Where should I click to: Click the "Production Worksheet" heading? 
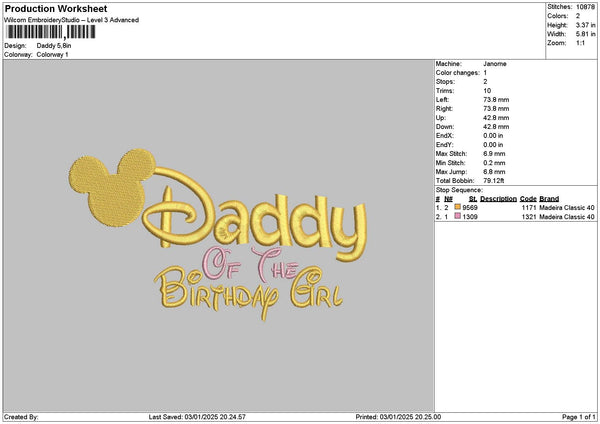[47, 9]
